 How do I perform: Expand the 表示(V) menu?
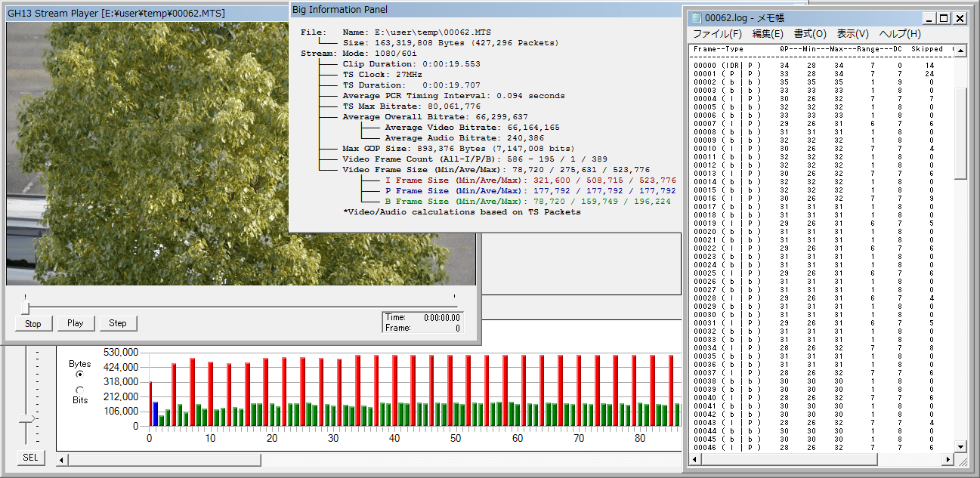tap(852, 34)
